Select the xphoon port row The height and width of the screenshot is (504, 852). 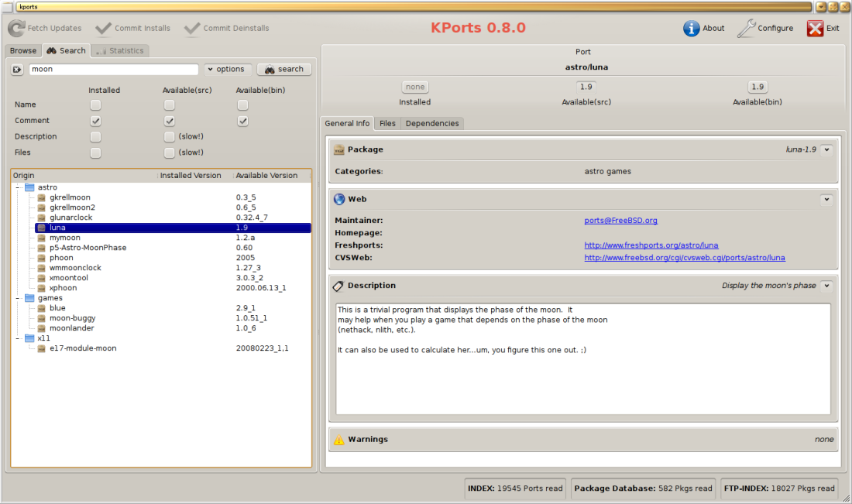point(173,288)
